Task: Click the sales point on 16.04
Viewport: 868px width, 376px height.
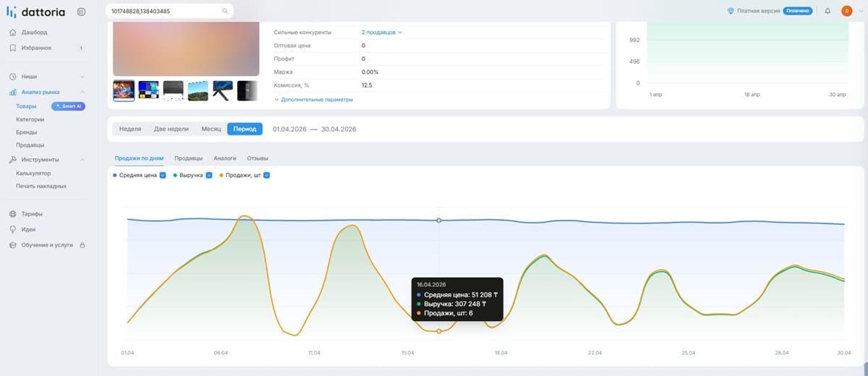Action: coord(438,331)
